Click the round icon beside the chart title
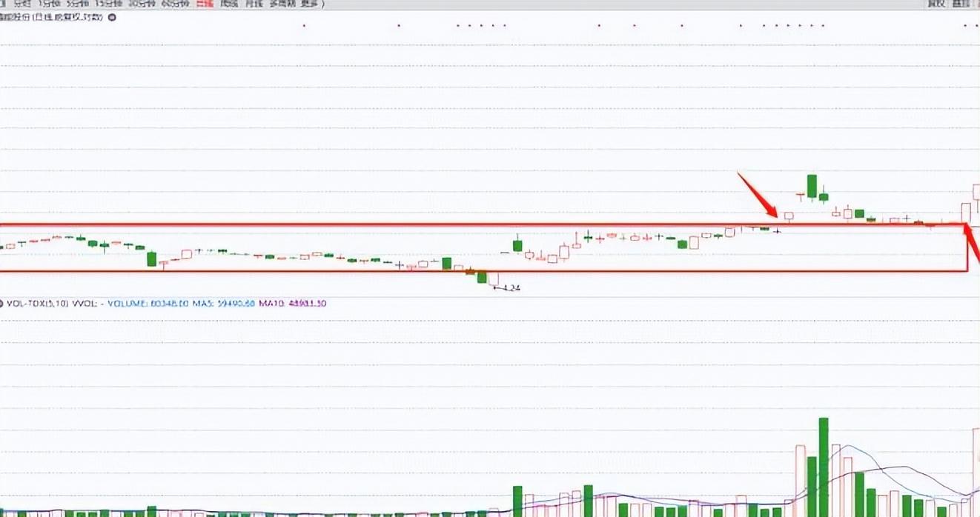Screen dimensions: 980x517 pos(113,16)
